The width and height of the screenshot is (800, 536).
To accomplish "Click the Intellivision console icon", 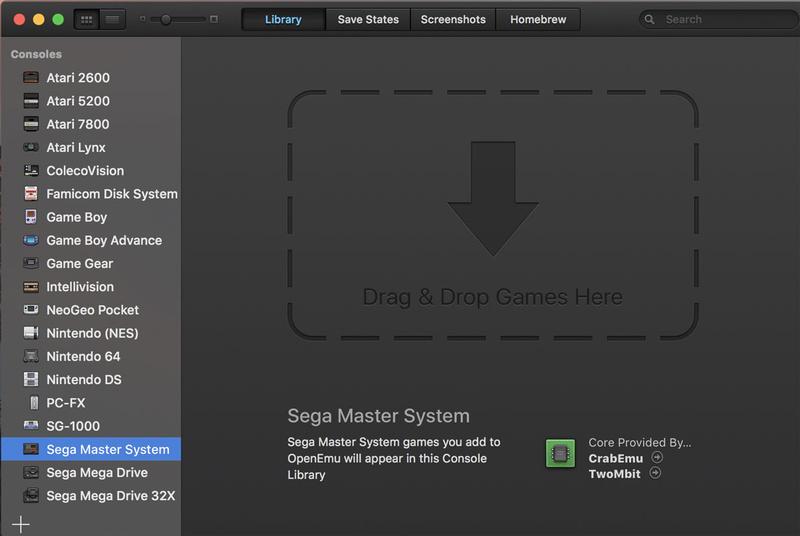I will (x=31, y=287).
